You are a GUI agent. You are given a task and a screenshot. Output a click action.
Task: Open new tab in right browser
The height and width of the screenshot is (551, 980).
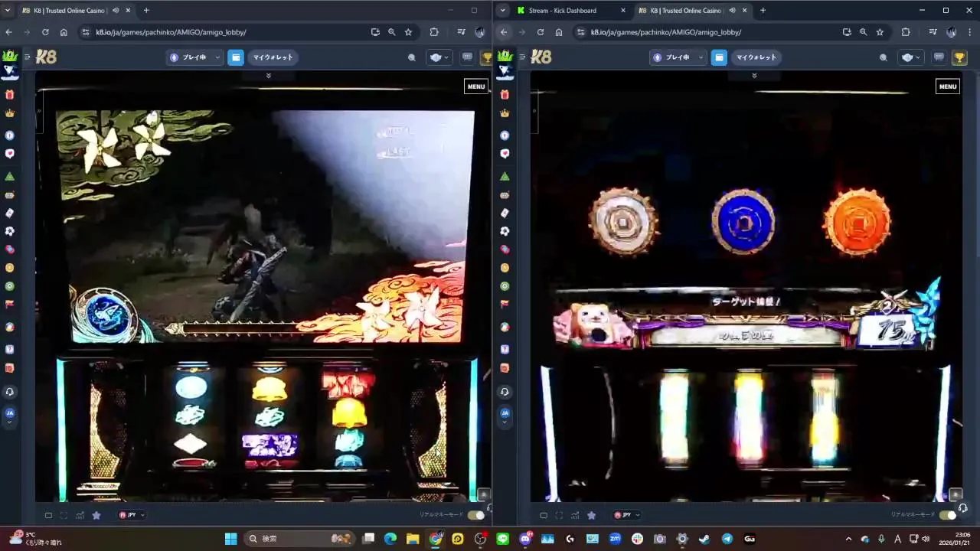763,11
